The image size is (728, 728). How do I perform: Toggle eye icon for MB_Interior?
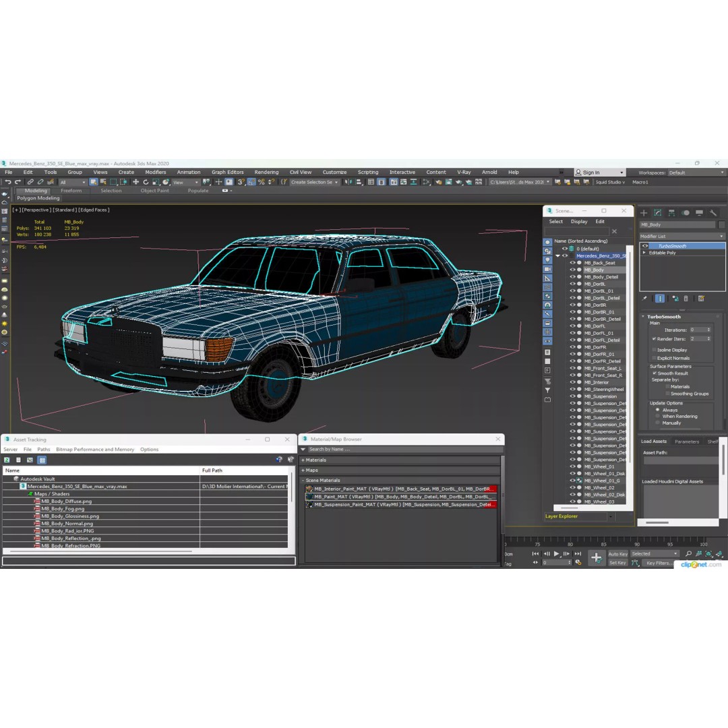[572, 382]
